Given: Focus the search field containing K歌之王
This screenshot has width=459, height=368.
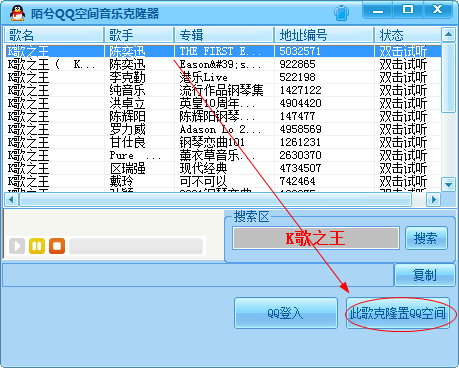Looking at the screenshot, I should (x=316, y=238).
